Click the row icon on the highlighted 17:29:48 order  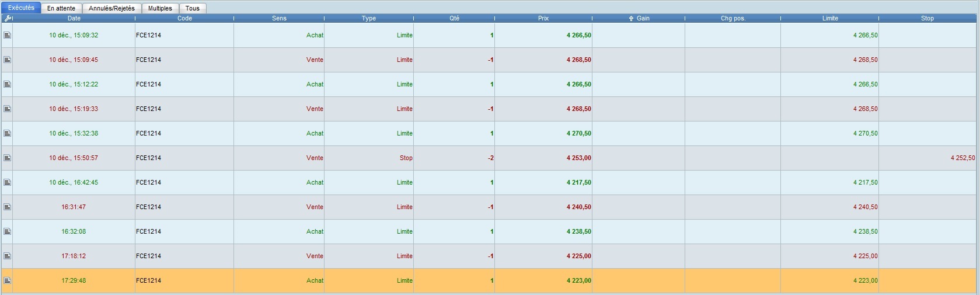(7, 280)
